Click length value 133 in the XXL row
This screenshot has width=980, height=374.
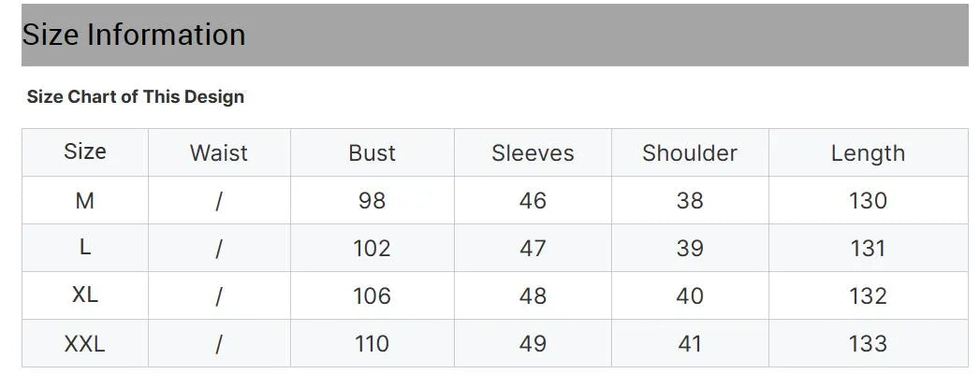[x=868, y=344]
